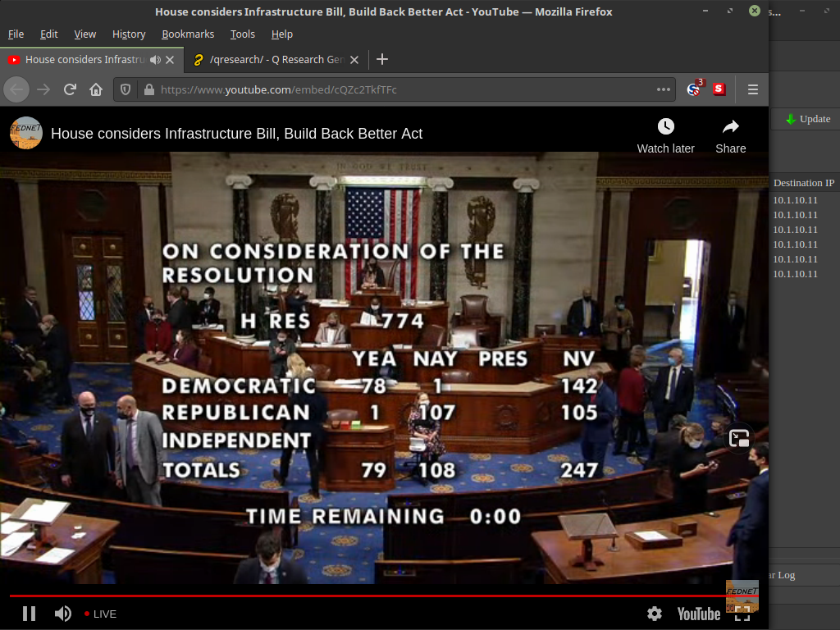This screenshot has width=840, height=630.
Task: Open the page actions three-dot menu
Action: tap(663, 90)
